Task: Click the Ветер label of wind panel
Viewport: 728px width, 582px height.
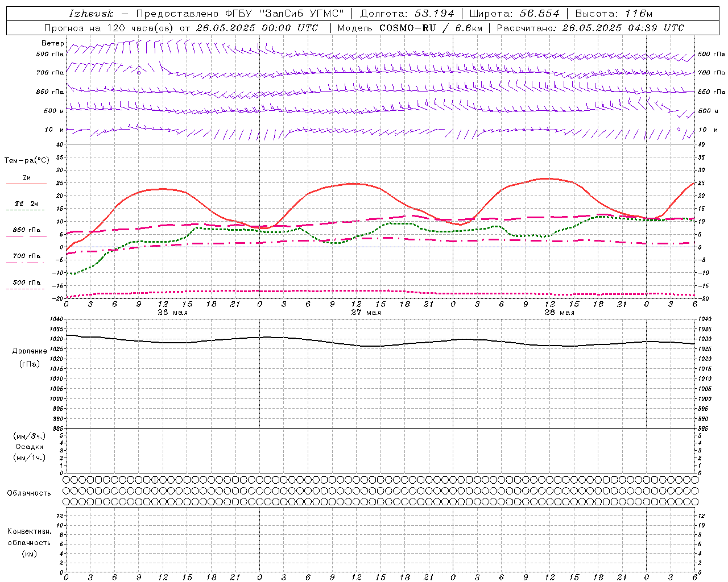Action: tap(53, 43)
